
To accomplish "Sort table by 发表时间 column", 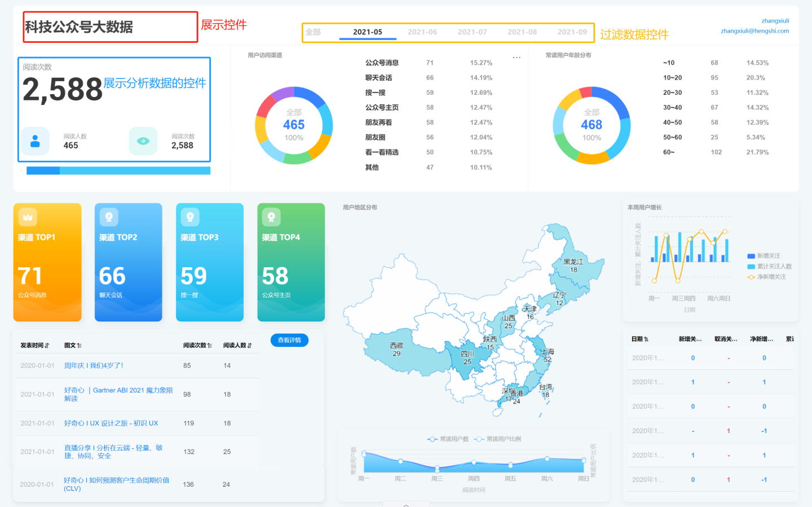I will click(35, 345).
